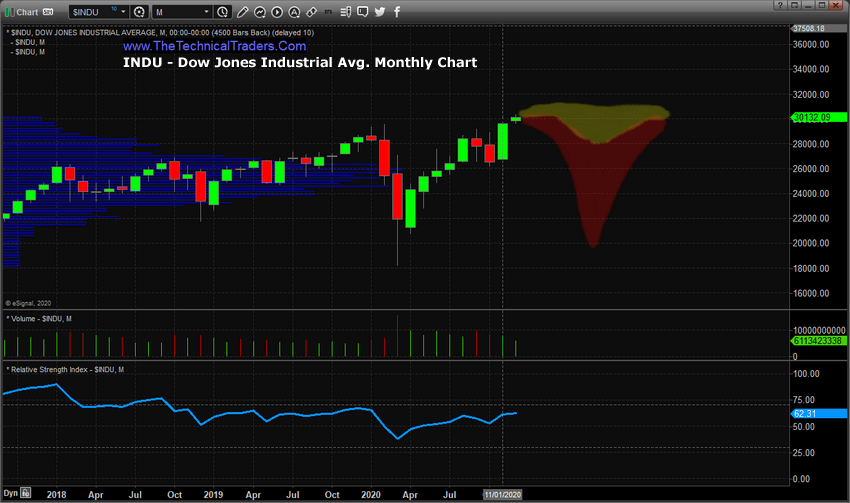The image size is (850, 503).
Task: Click the green Chart window indicator icon
Action: (x=9, y=12)
